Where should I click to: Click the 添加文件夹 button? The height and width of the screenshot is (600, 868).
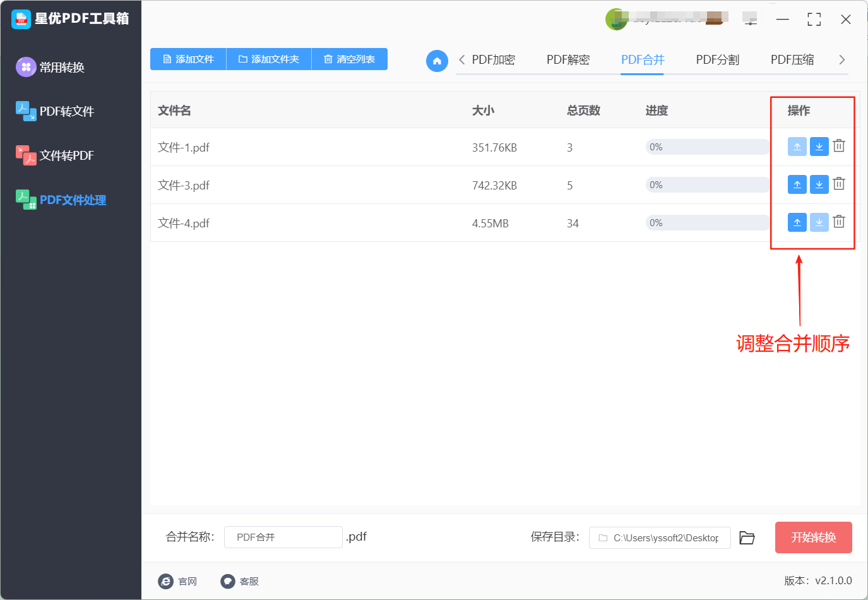[x=269, y=59]
